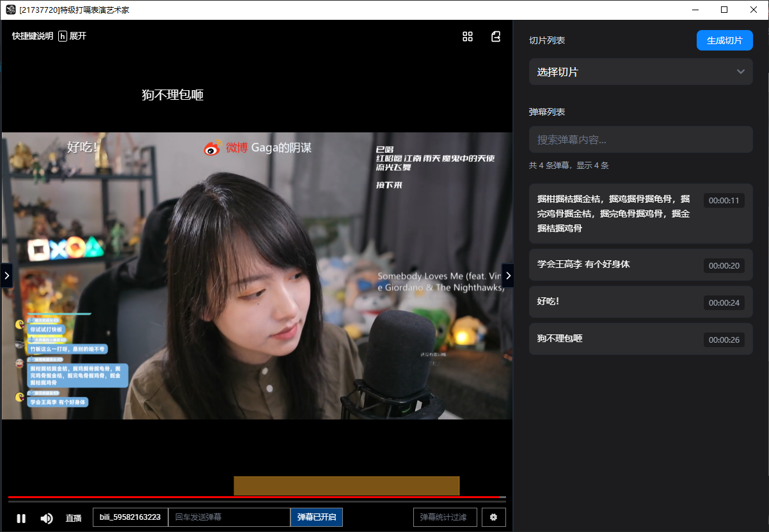Click the left edge arrow to expand sidebar
Screen dimensions: 769x532
tap(6, 276)
